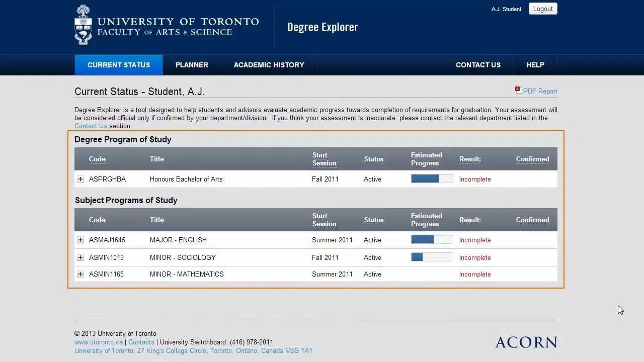Click Estimated Progress header in subject programs table
The height and width of the screenshot is (362, 644).
(x=426, y=220)
